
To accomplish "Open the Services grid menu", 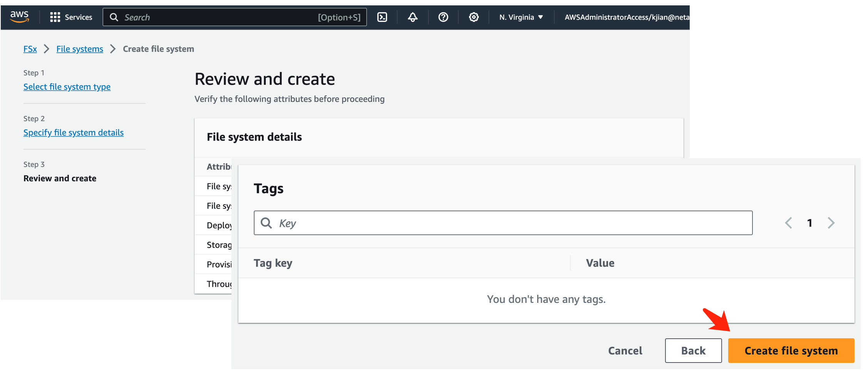I will [71, 17].
